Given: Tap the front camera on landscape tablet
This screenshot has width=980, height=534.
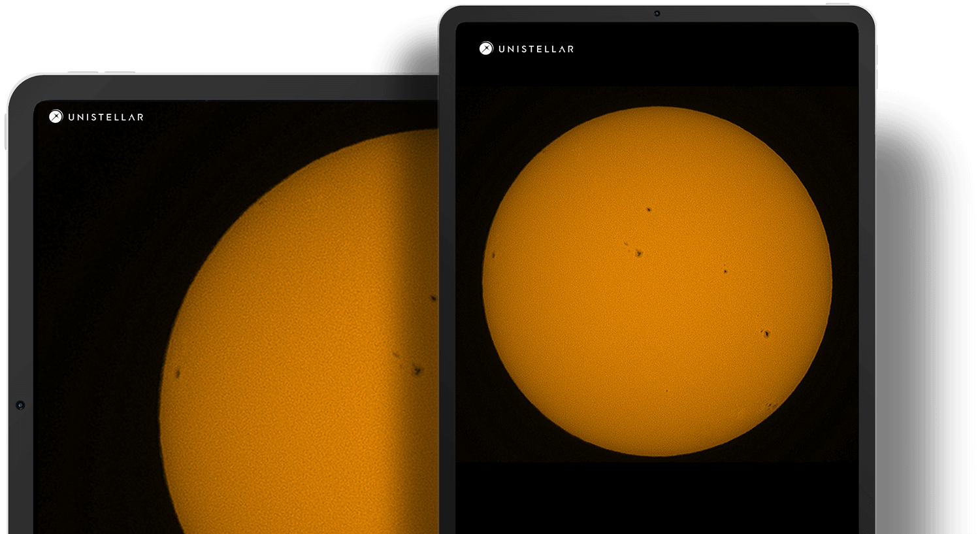Looking at the screenshot, I should [20, 405].
